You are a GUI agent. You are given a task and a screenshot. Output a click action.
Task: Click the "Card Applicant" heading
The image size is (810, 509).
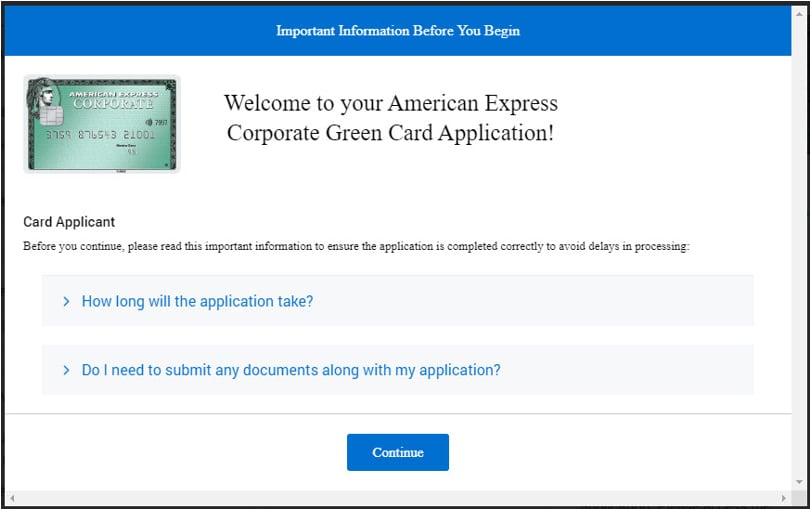coord(69,222)
